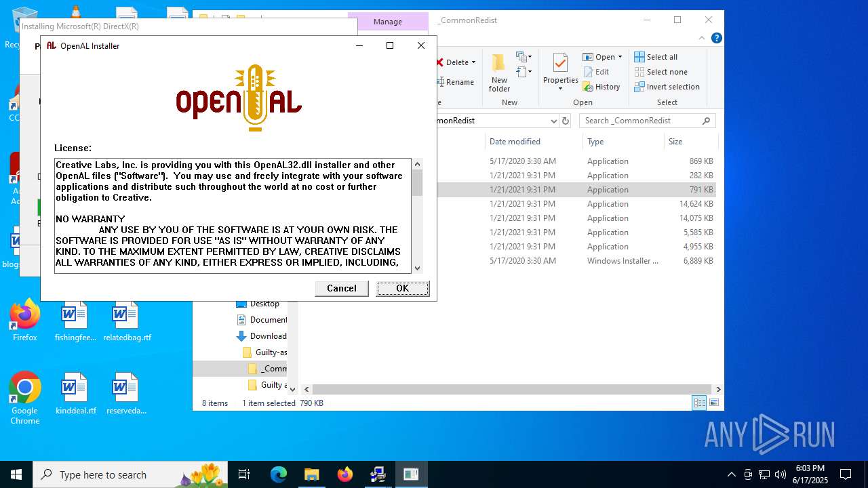The height and width of the screenshot is (488, 868).
Task: Open fishingfee document on desktop
Action: (75, 321)
